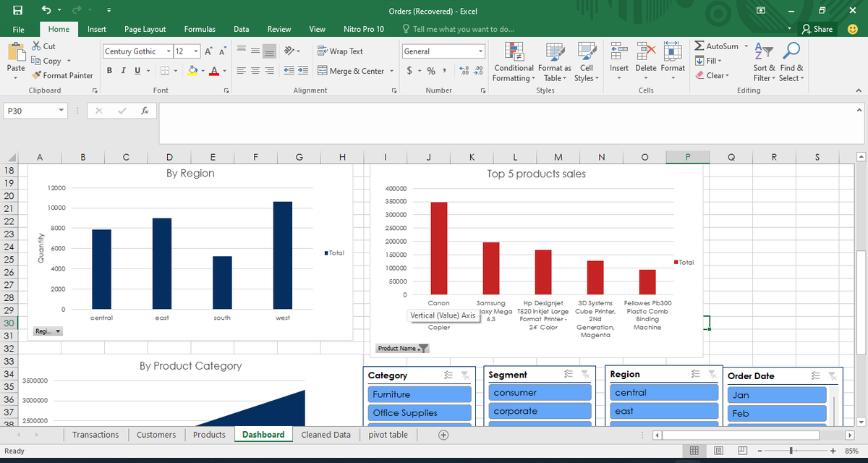Apply Percent Style format
The height and width of the screenshot is (463, 868).
pyautogui.click(x=432, y=71)
